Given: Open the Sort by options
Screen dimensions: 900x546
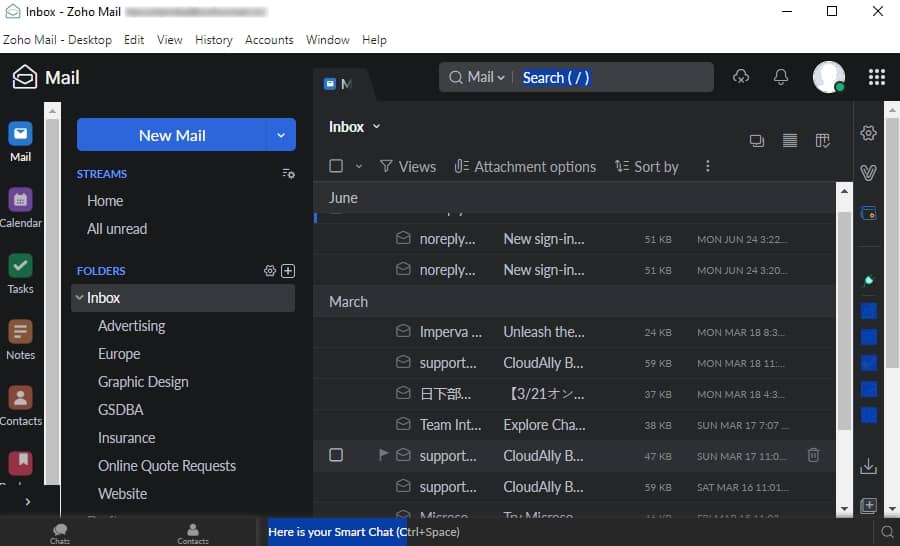Looking at the screenshot, I should (x=647, y=166).
